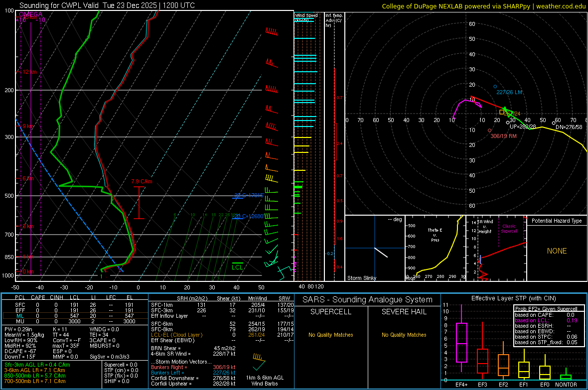Click the Potential Hazard Type header

[x=557, y=221]
